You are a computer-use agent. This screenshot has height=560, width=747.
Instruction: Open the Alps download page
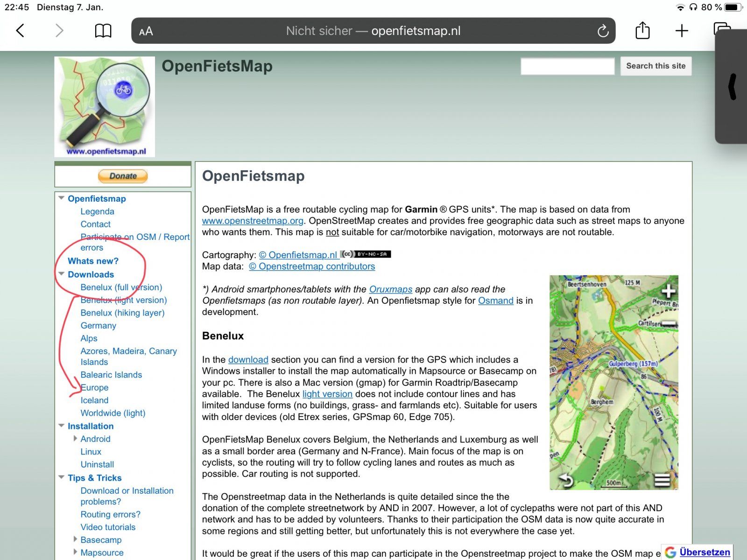tap(89, 338)
